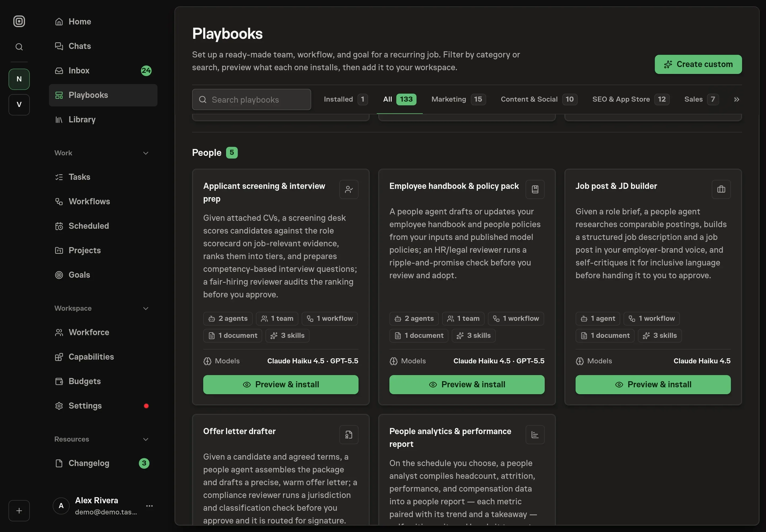The height and width of the screenshot is (532, 766).
Task: Click 3 skills chip on Job post card
Action: (x=660, y=336)
